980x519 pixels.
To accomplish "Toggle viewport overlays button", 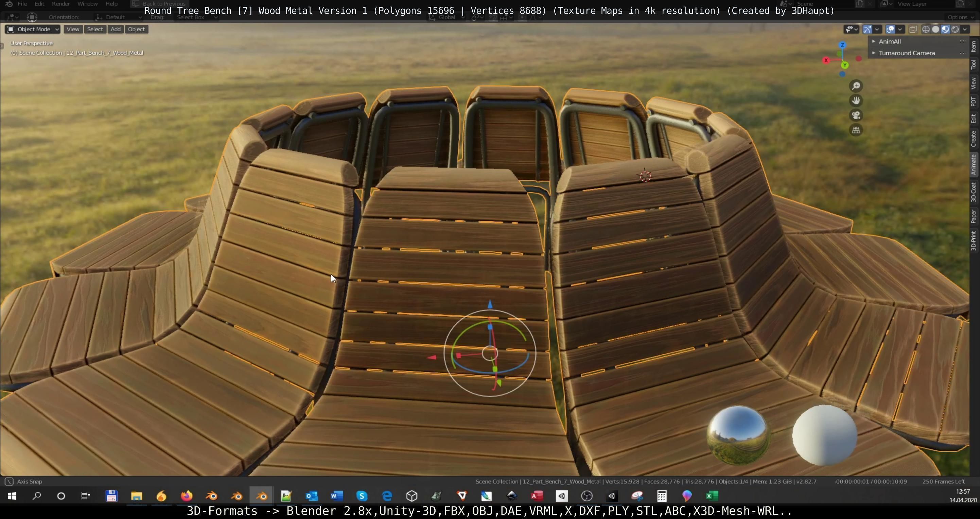I will tap(890, 29).
